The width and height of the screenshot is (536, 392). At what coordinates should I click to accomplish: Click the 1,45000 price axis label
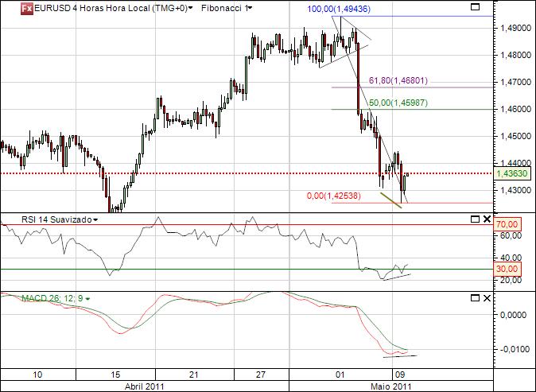[516, 136]
